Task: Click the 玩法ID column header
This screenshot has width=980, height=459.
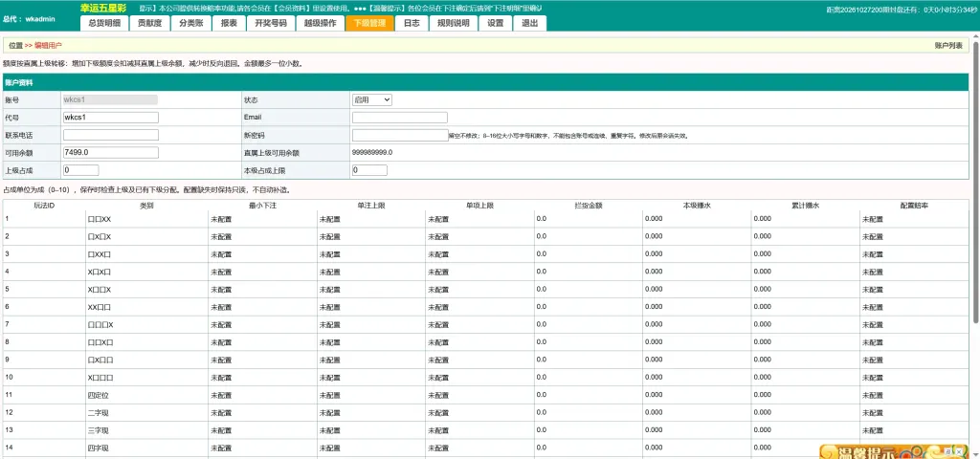Action: [x=44, y=205]
